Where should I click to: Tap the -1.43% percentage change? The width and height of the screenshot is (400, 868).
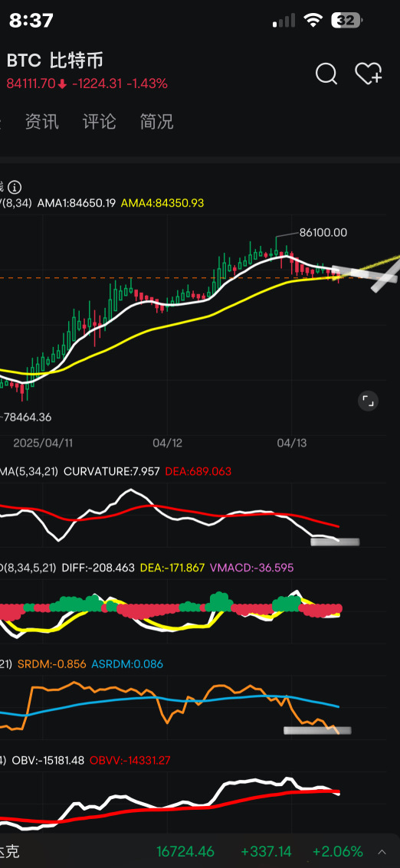147,84
